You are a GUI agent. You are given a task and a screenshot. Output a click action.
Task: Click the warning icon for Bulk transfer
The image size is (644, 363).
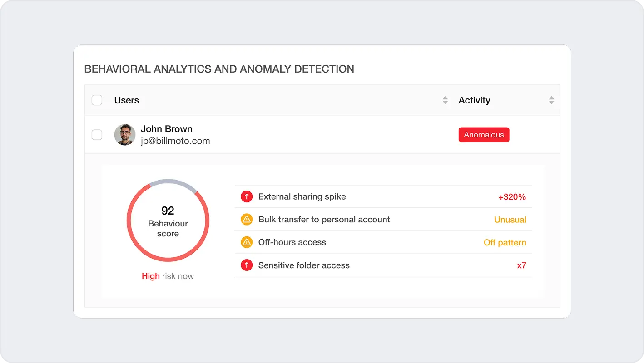(247, 220)
